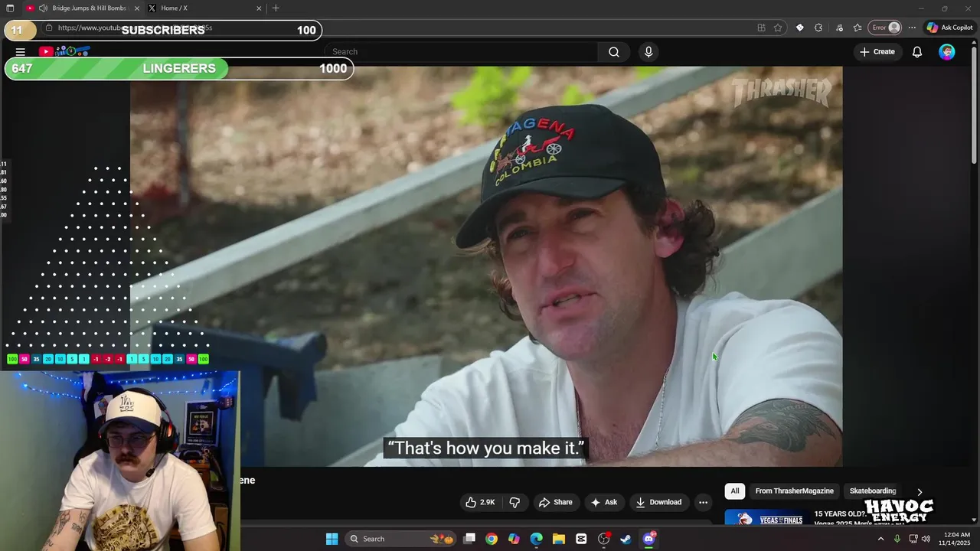This screenshot has height=551, width=980.
Task: Open CapCut from taskbar
Action: pyautogui.click(x=581, y=539)
